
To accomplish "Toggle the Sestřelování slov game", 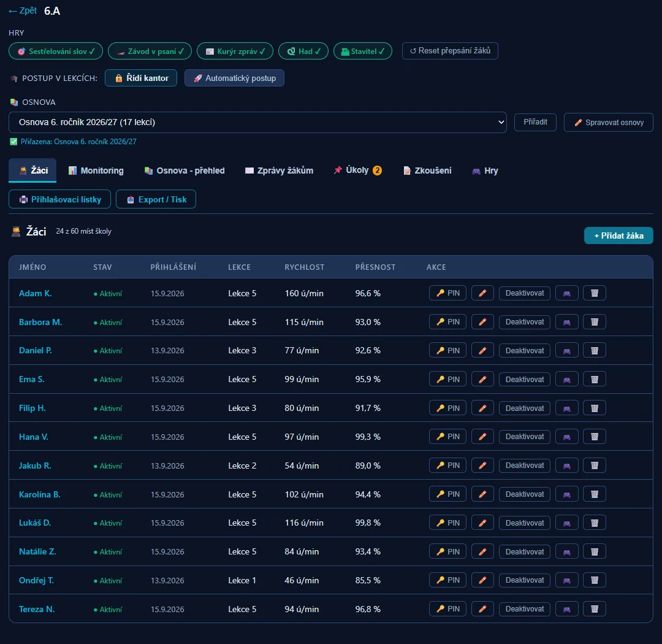I will (x=56, y=51).
